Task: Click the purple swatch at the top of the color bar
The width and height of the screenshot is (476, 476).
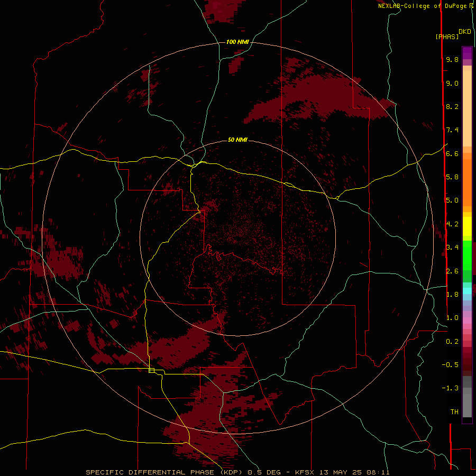Action: pos(467,53)
